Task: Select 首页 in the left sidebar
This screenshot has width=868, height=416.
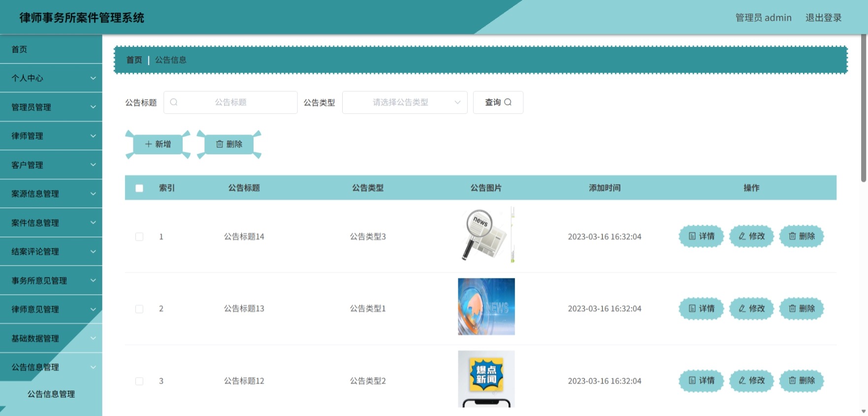Action: point(51,49)
